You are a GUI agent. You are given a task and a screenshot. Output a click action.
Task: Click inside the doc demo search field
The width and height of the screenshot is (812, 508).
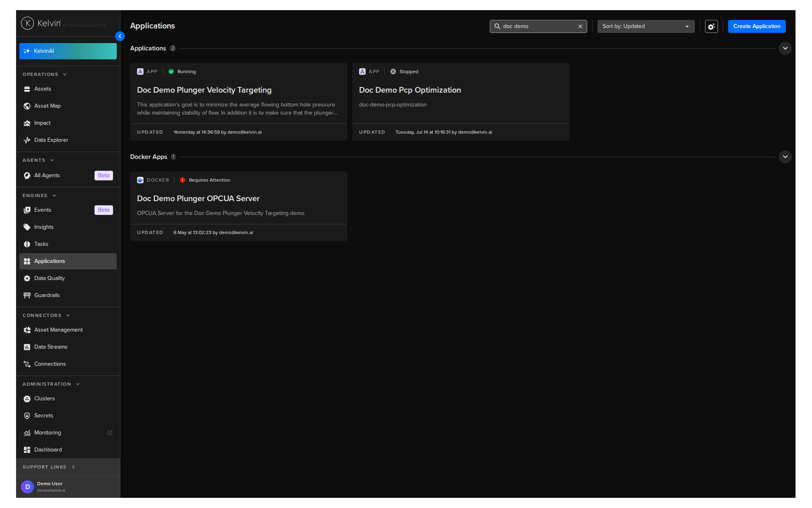[538, 26]
